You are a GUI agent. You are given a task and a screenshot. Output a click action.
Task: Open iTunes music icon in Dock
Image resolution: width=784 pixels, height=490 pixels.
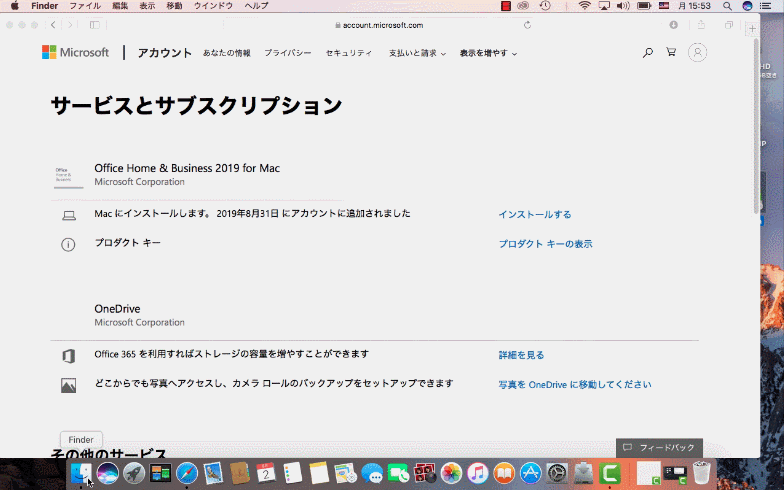(x=478, y=472)
